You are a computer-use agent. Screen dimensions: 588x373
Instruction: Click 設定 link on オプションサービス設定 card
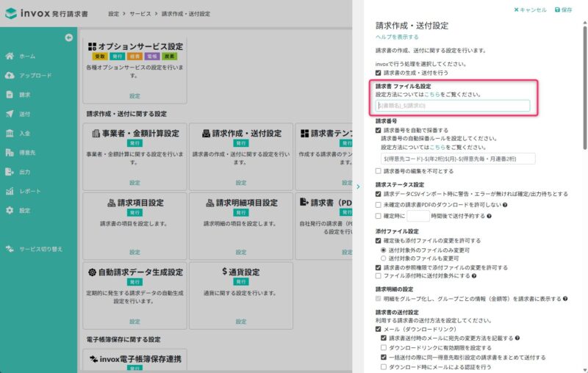coord(135,96)
